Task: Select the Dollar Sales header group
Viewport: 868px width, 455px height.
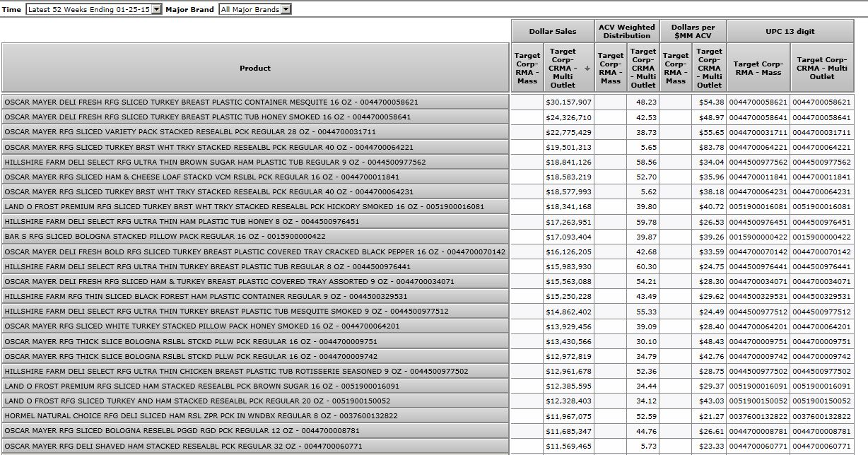Action: coord(553,31)
